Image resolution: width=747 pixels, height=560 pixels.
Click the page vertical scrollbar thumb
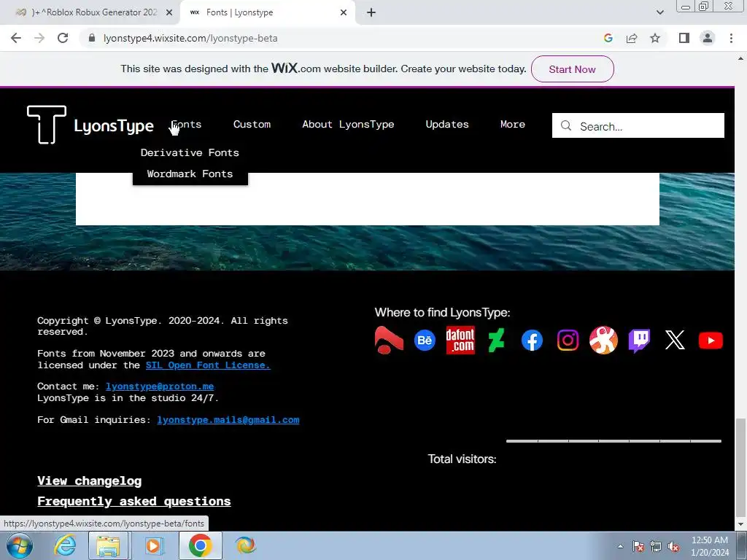pyautogui.click(x=740, y=467)
